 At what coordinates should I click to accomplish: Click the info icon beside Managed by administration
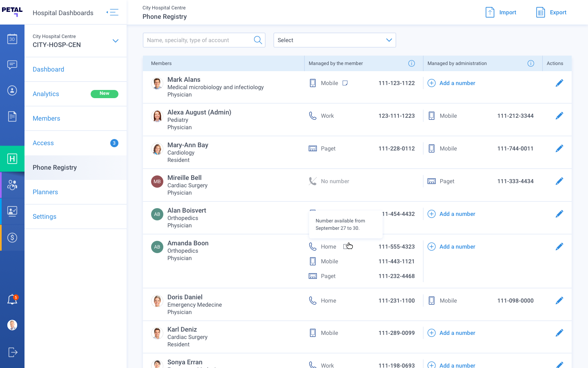[x=531, y=63]
